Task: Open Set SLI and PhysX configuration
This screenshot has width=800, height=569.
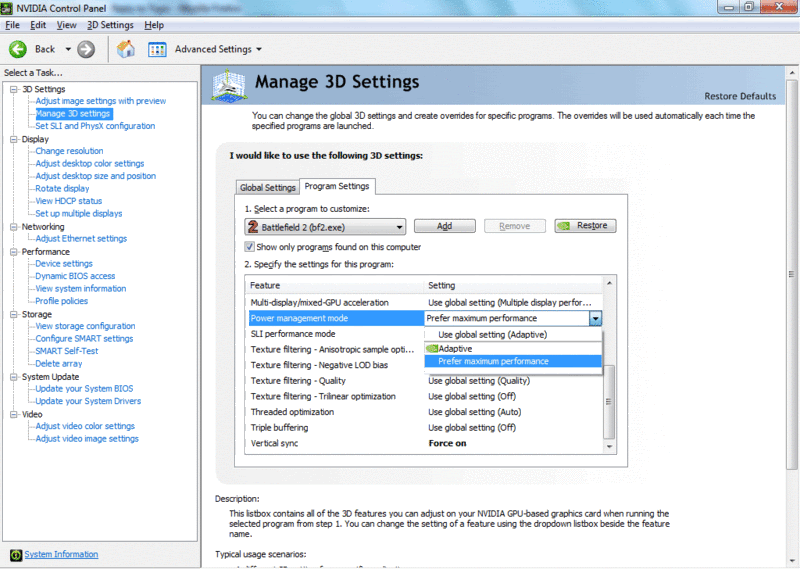Action: (x=95, y=126)
